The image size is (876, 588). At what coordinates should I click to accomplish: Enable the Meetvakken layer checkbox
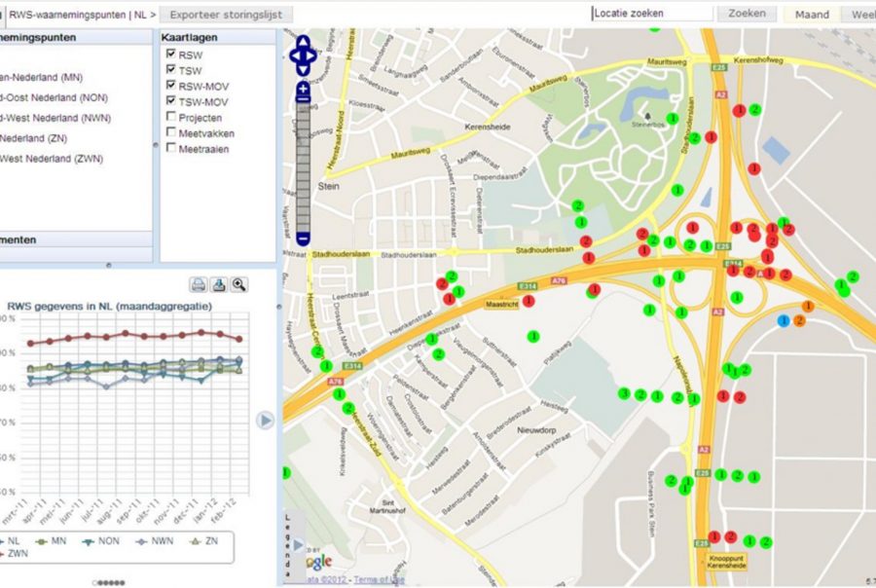(x=171, y=132)
